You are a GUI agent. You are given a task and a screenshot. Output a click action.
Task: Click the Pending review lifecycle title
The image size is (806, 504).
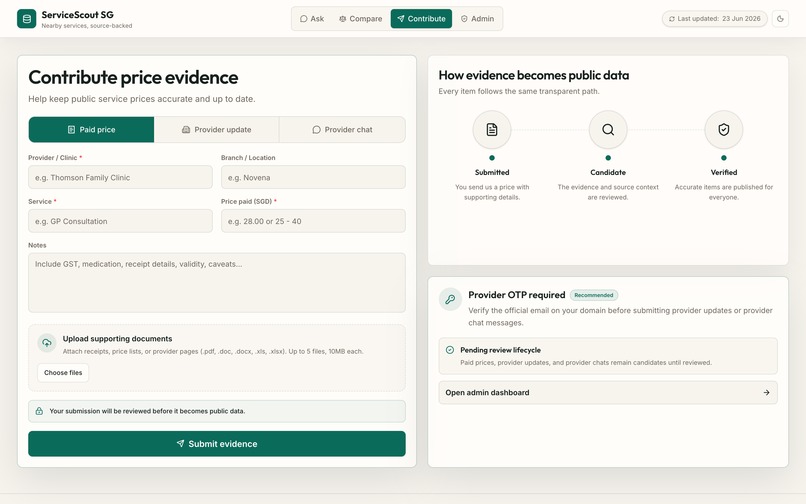pos(500,350)
